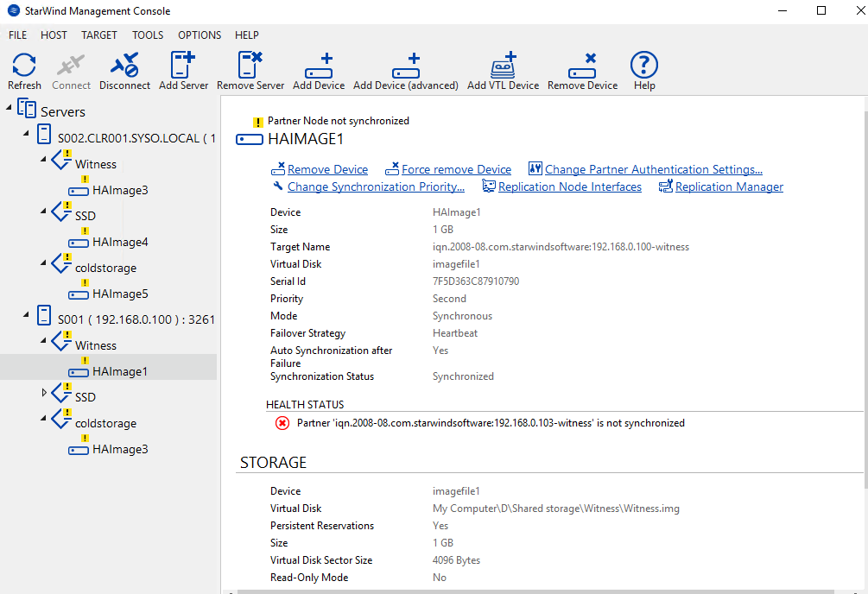Collapse SSD target under S002
The height and width of the screenshot is (594, 868).
(43, 211)
